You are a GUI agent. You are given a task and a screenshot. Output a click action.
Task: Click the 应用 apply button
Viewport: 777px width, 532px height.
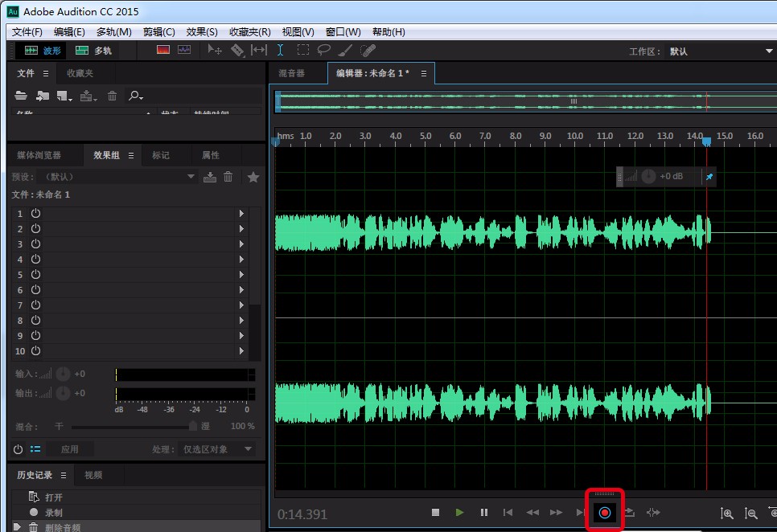(69, 449)
